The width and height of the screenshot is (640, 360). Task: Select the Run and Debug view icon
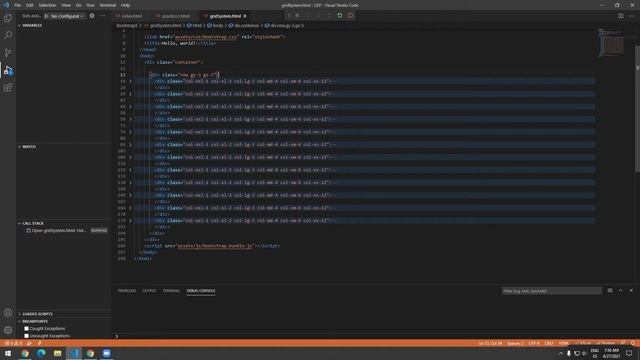(8, 70)
